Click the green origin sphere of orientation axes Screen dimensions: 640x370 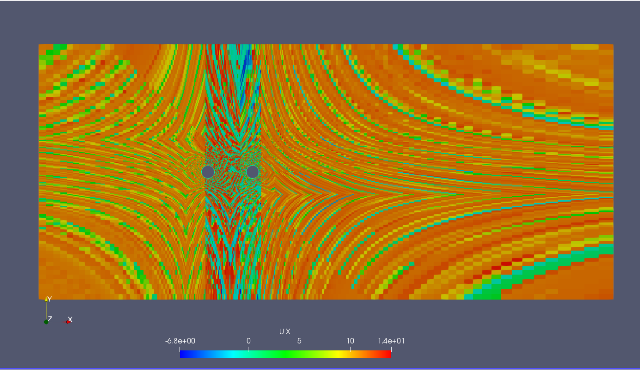tap(46, 322)
